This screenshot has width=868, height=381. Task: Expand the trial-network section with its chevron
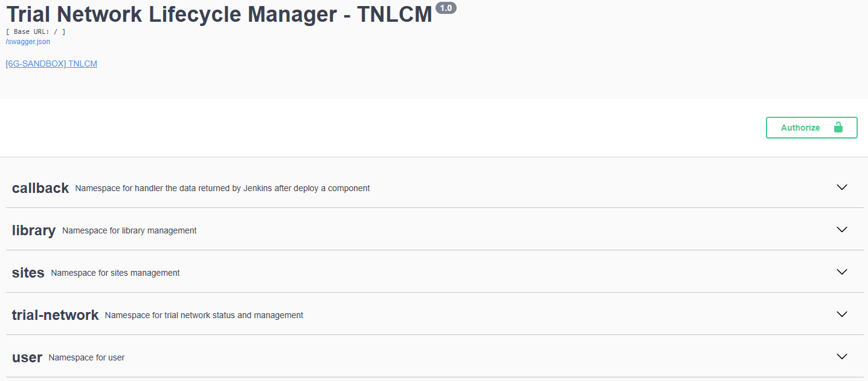pos(842,314)
